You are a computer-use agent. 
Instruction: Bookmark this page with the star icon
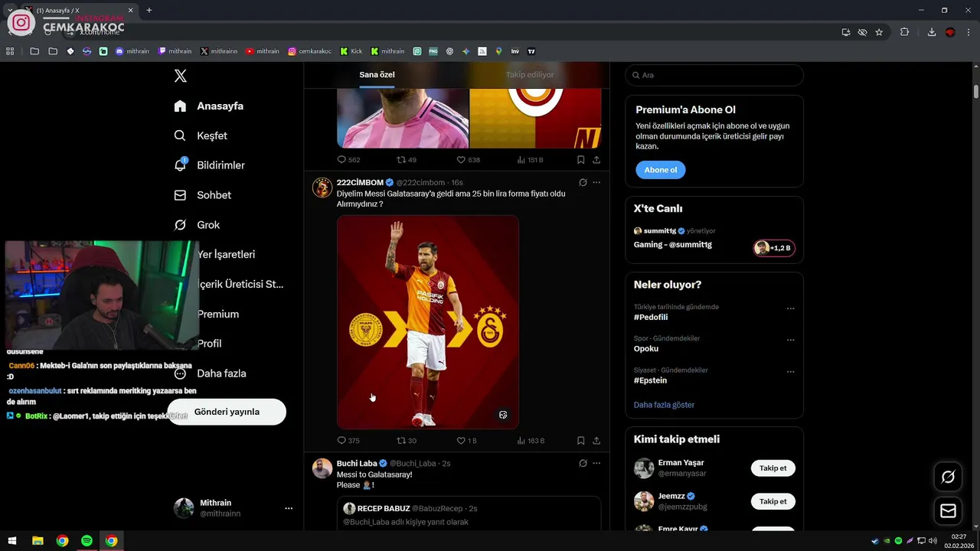(879, 32)
